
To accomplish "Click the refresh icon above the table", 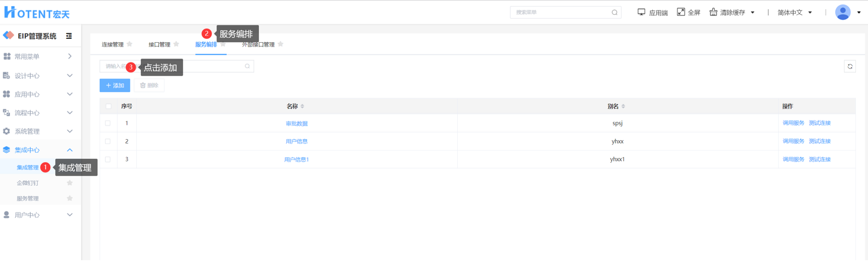I will tap(850, 67).
